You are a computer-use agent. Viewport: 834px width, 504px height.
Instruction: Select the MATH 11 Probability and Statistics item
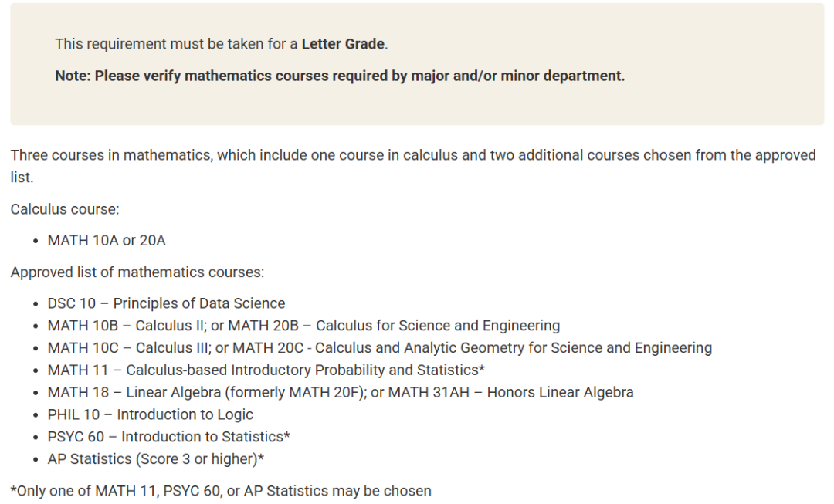(266, 370)
